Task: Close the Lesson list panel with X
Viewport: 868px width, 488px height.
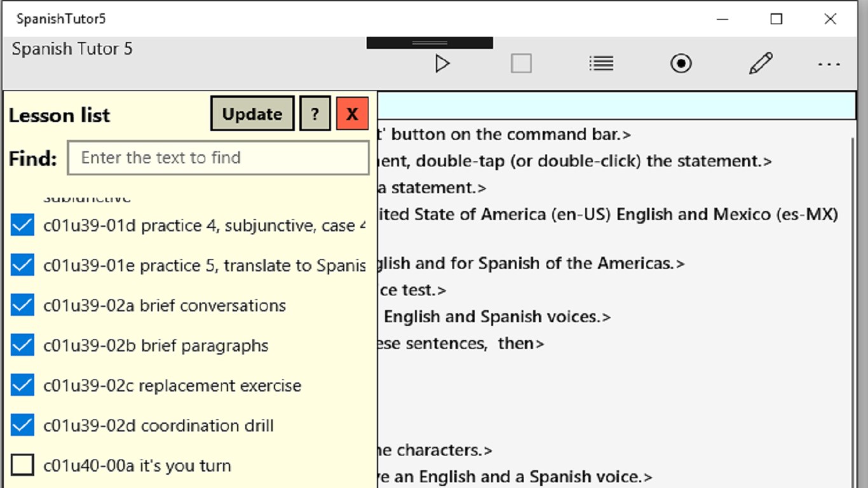Action: pyautogui.click(x=352, y=114)
